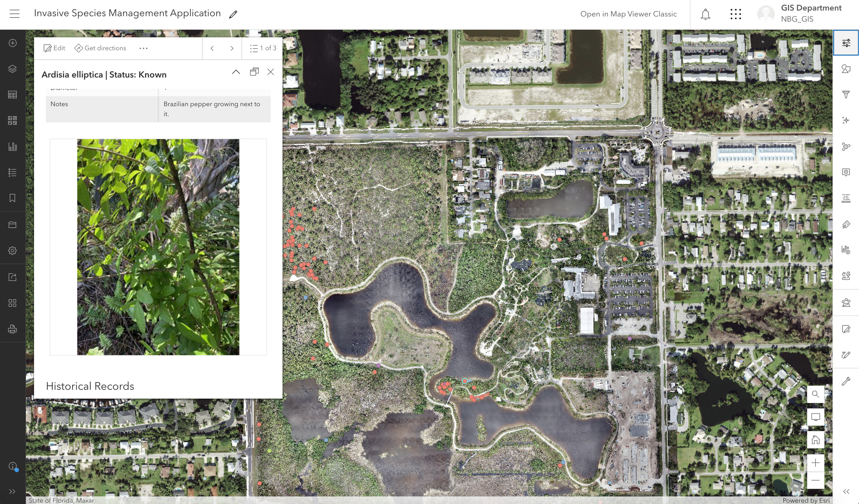Open the Charts icon in left sidebar
The width and height of the screenshot is (859, 504).
tap(12, 146)
